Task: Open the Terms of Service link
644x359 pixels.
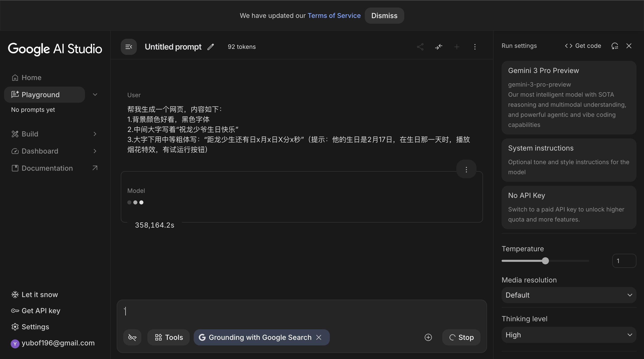Action: [334, 16]
